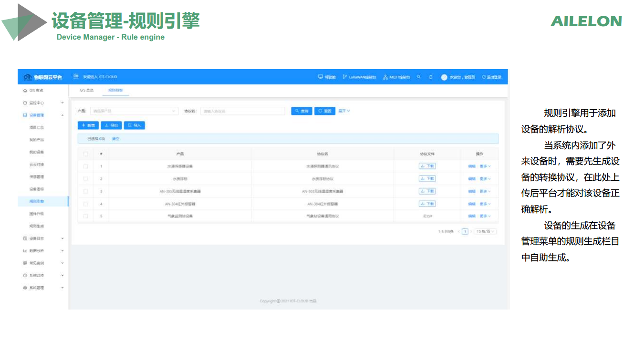Open MQTT控制台 from top bar

[396, 77]
